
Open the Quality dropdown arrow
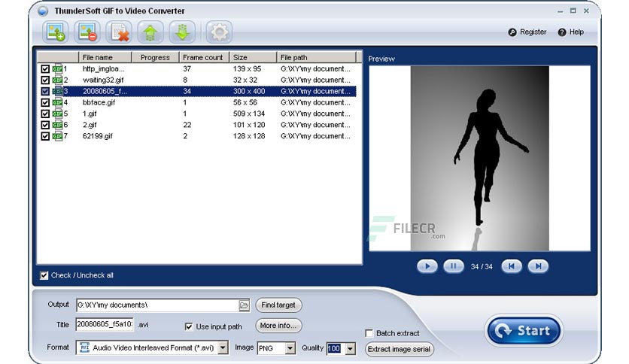click(x=350, y=349)
